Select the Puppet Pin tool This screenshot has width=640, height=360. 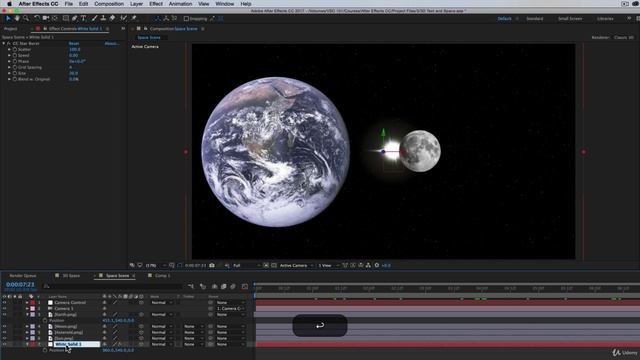[133, 18]
